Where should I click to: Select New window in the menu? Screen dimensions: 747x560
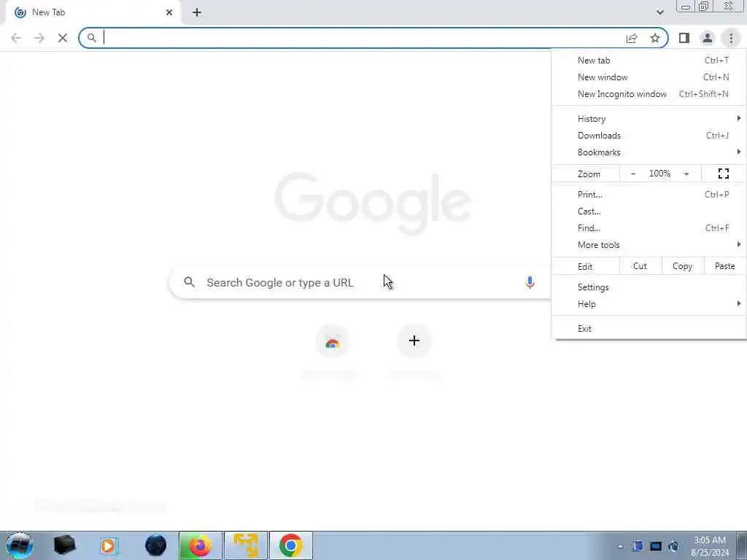click(649, 77)
